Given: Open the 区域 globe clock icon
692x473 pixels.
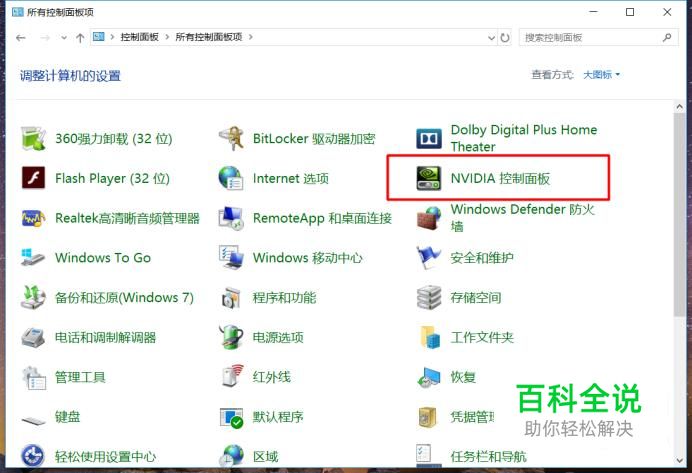Looking at the screenshot, I should (231, 456).
